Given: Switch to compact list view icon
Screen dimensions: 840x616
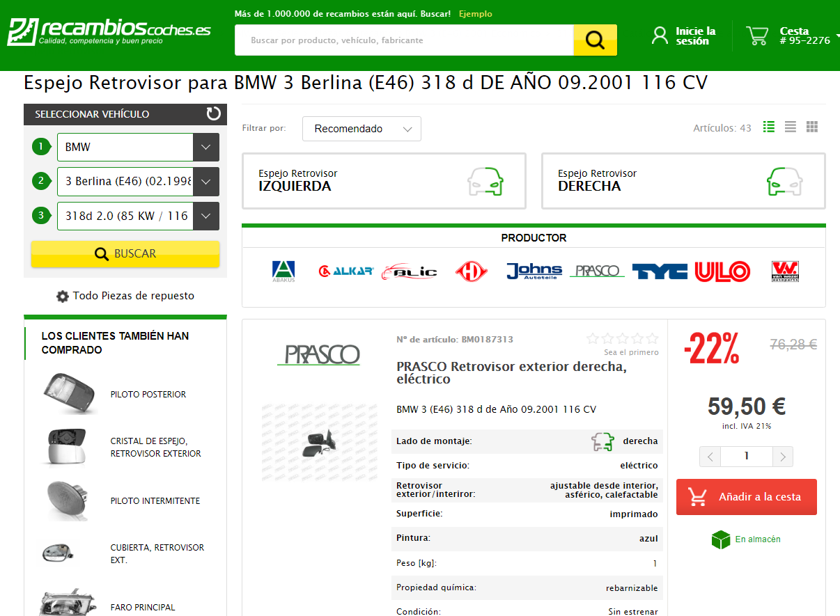Looking at the screenshot, I should (790, 127).
